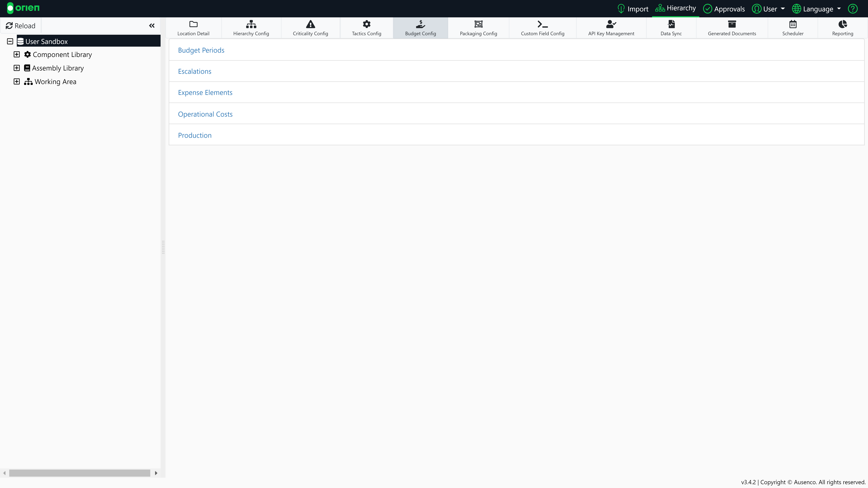
Task: Click the help question mark icon
Action: [x=853, y=9]
